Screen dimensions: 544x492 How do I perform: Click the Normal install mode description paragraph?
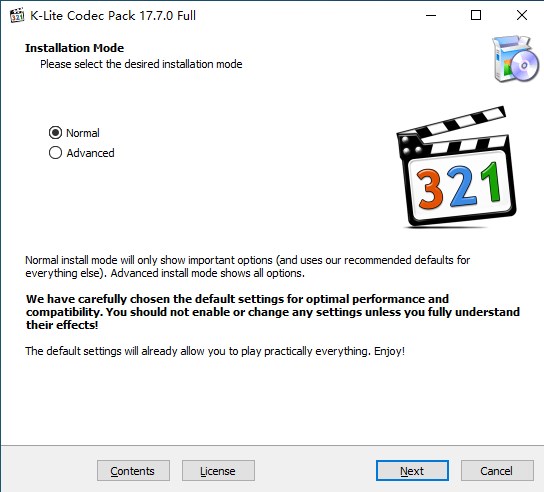click(x=248, y=266)
